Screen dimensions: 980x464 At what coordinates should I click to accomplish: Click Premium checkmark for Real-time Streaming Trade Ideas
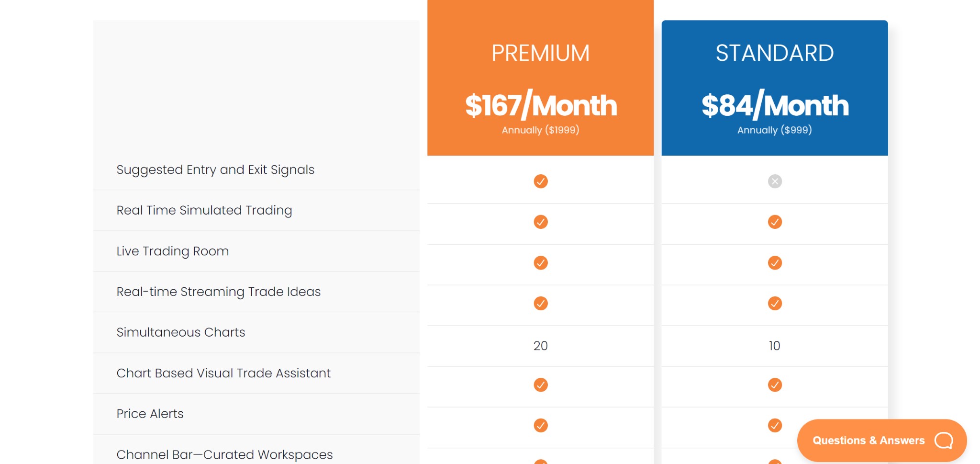(x=540, y=304)
